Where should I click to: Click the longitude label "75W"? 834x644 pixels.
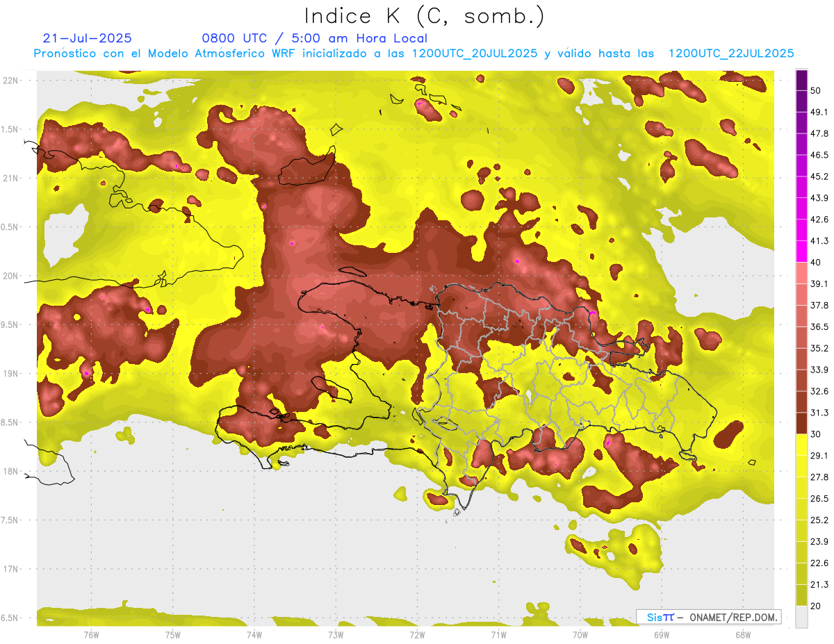pyautogui.click(x=173, y=635)
